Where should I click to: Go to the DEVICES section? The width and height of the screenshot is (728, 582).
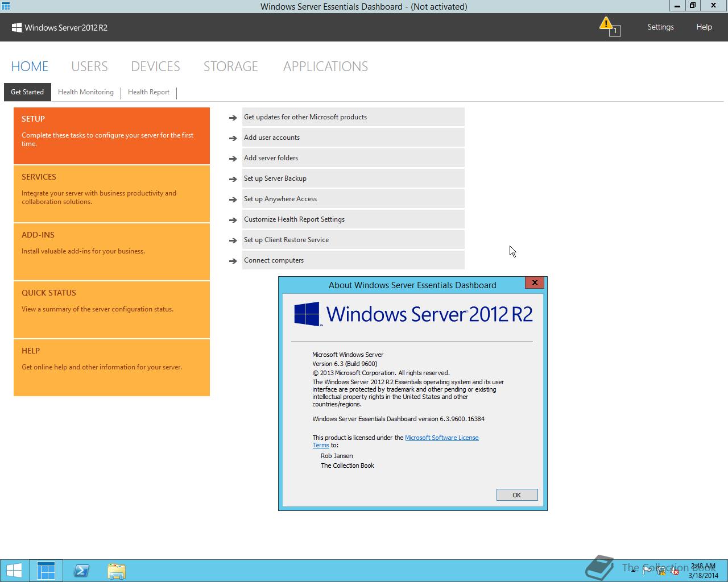155,66
